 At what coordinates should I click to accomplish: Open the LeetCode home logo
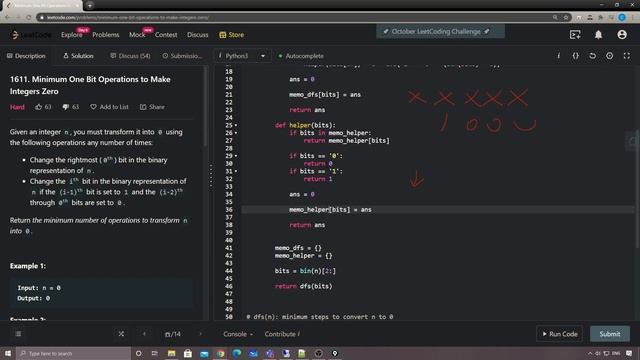pos(31,35)
